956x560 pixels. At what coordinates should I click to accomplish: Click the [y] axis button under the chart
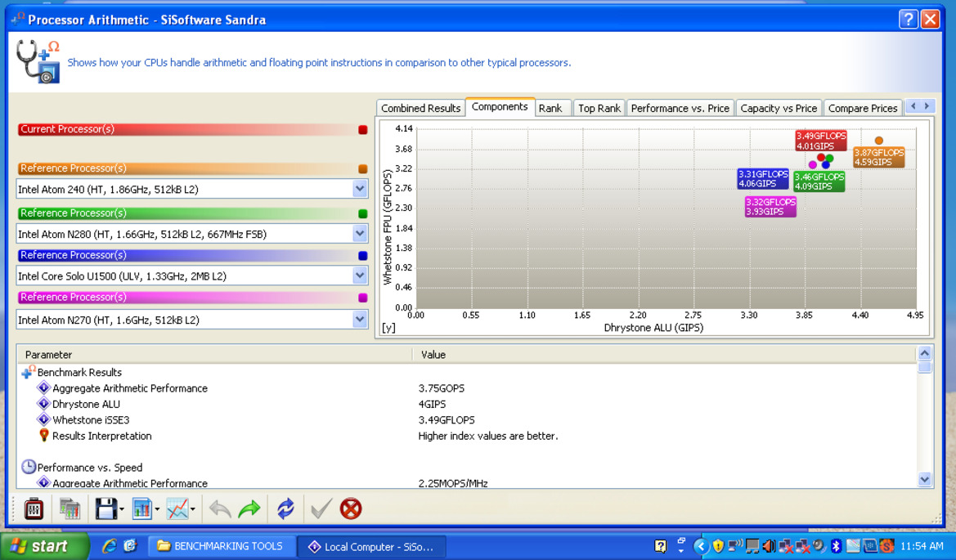tap(388, 327)
